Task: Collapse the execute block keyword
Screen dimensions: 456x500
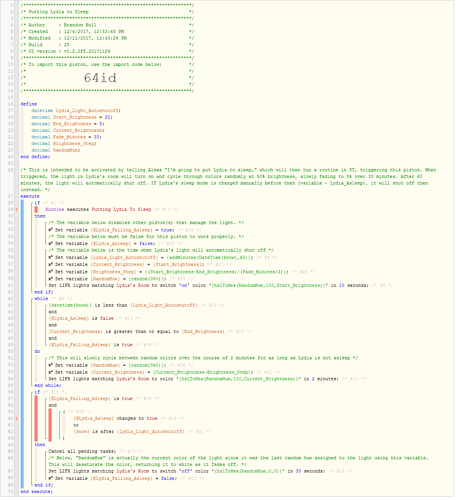Action: click(30, 197)
